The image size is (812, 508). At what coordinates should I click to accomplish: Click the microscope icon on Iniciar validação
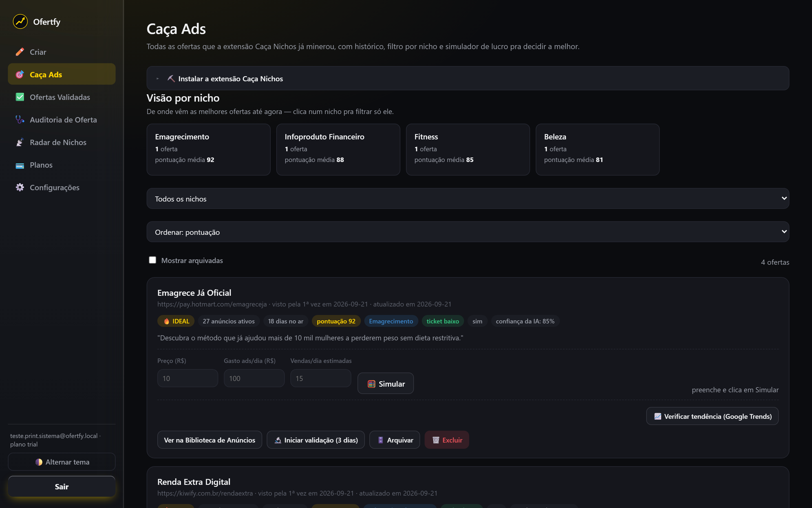click(x=278, y=440)
